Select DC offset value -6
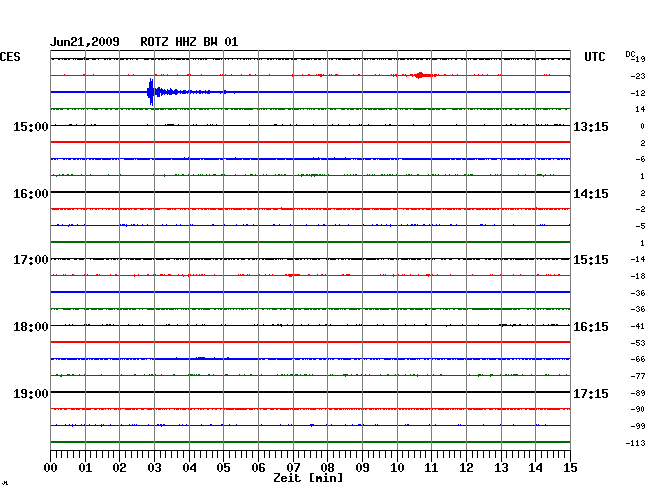The height and width of the screenshot is (494, 650). 640,159
